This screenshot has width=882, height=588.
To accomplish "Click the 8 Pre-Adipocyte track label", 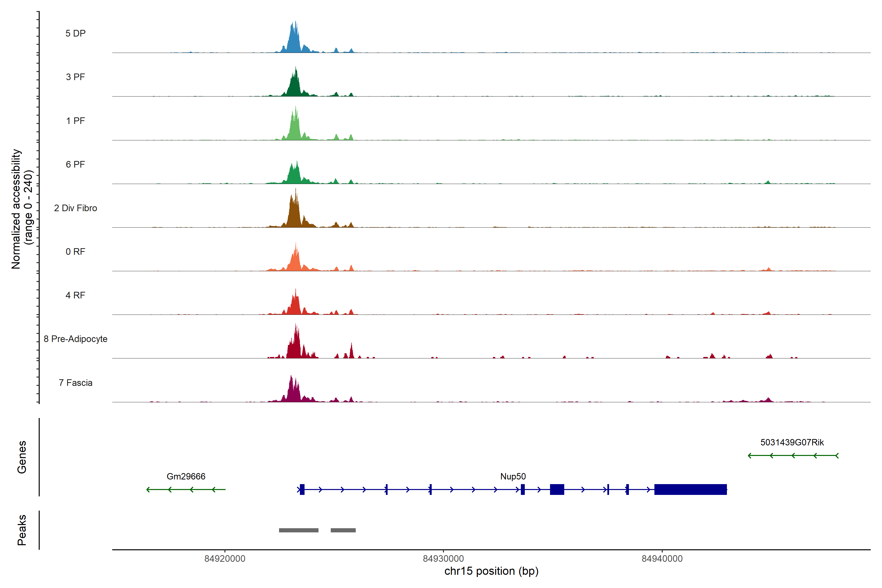I will [75, 339].
